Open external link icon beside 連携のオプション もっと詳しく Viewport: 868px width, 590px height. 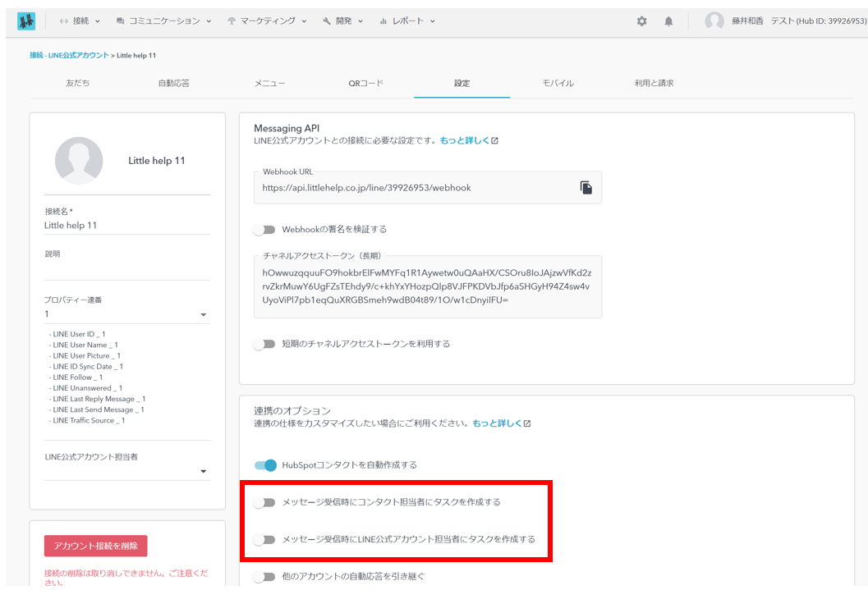527,423
